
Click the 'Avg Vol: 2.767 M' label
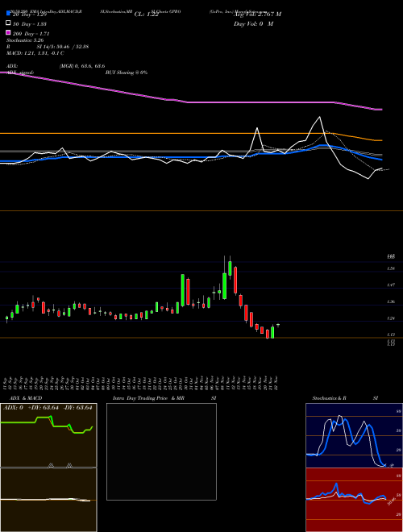[x=257, y=15]
